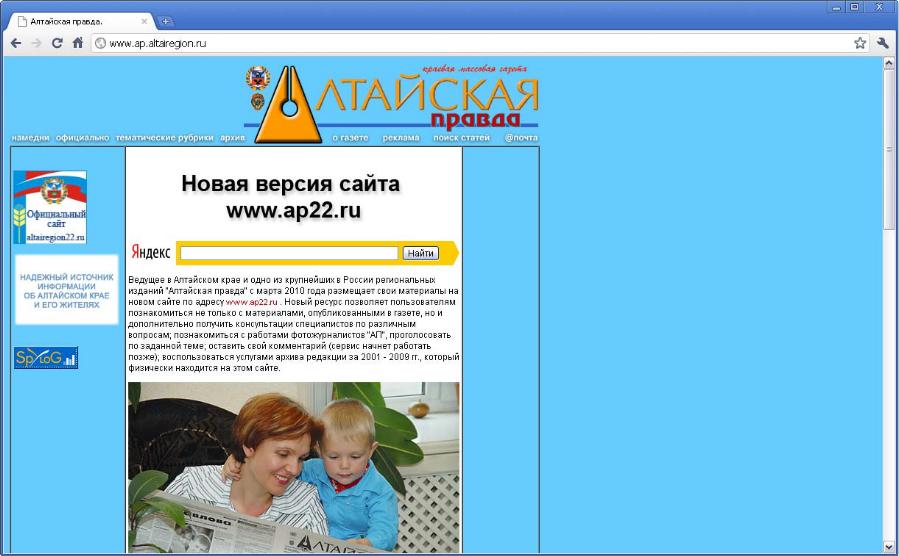The image size is (899, 556).
Task: Click the globe icon in address bar
Action: [x=100, y=43]
